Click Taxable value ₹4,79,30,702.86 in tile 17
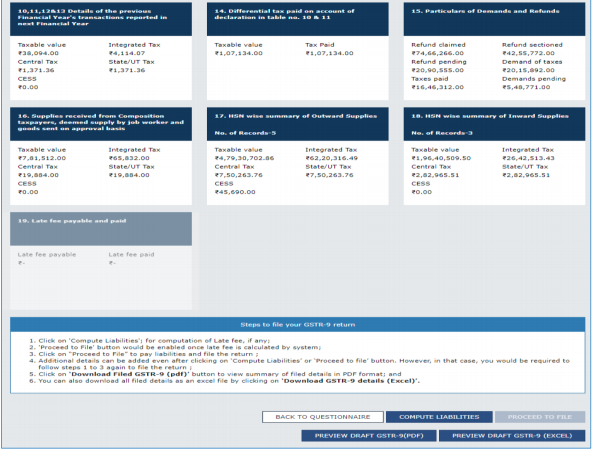 pos(244,158)
